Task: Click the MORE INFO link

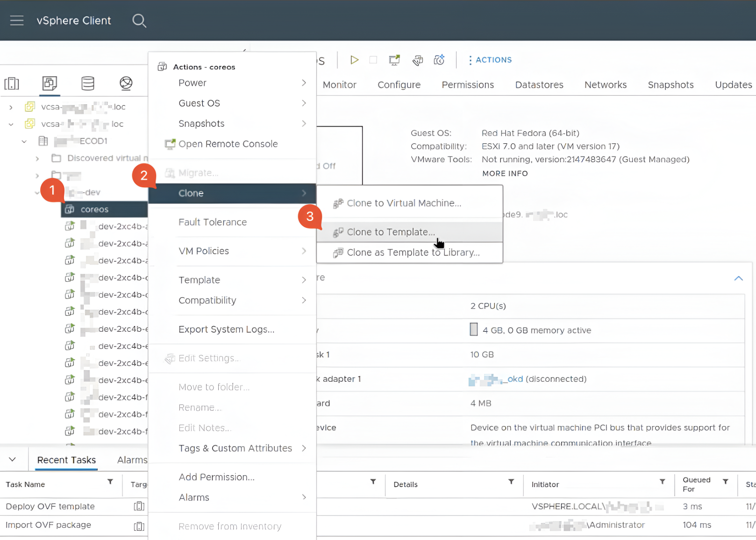Action: [505, 173]
